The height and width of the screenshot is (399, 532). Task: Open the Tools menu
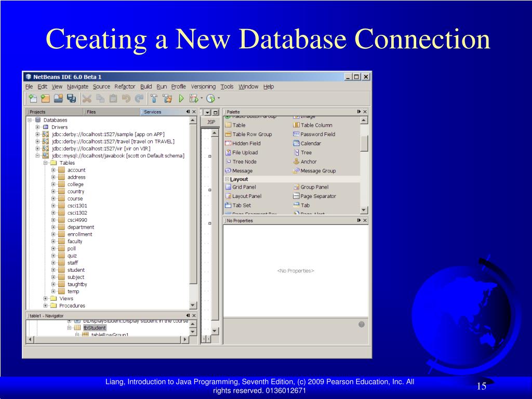coord(227,87)
